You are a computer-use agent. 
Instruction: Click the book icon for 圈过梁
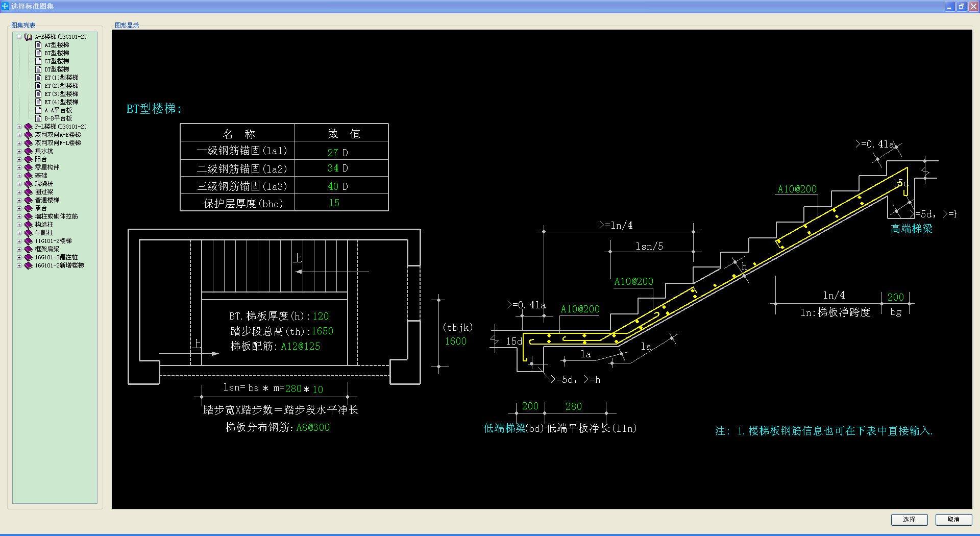29,192
